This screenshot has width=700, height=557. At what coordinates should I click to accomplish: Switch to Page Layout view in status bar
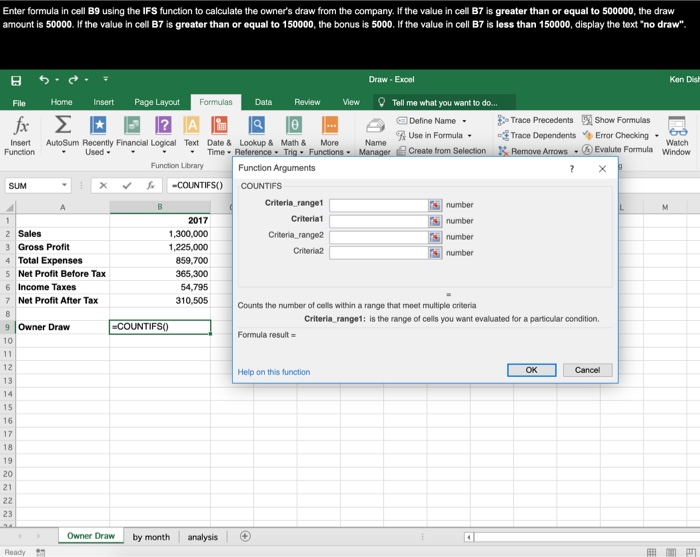pyautogui.click(x=671, y=553)
